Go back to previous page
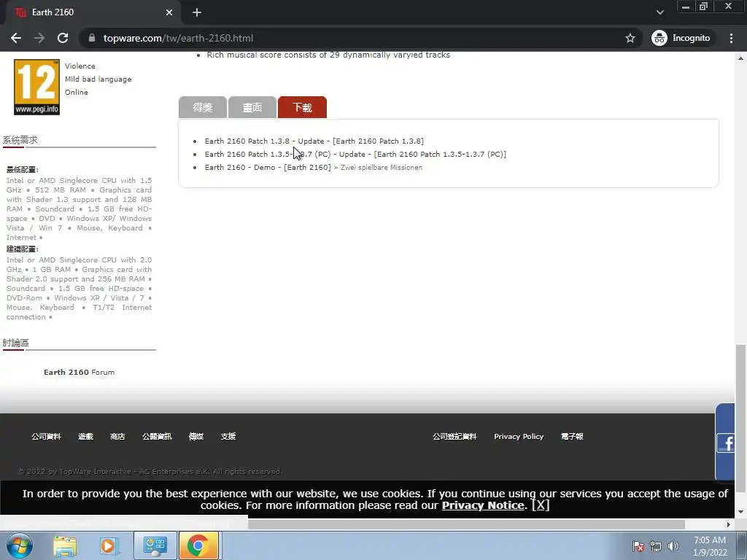The height and width of the screenshot is (560, 747). tap(16, 38)
